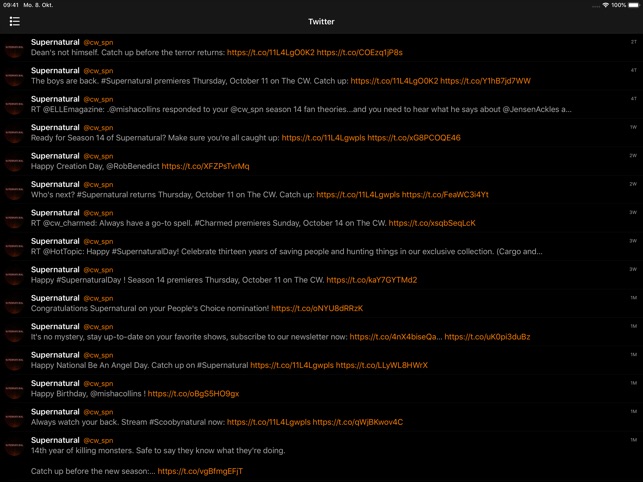The image size is (643, 482).
Task: Open 11L4Lgwpls link in Ready for Season 14 tweet
Action: point(323,138)
